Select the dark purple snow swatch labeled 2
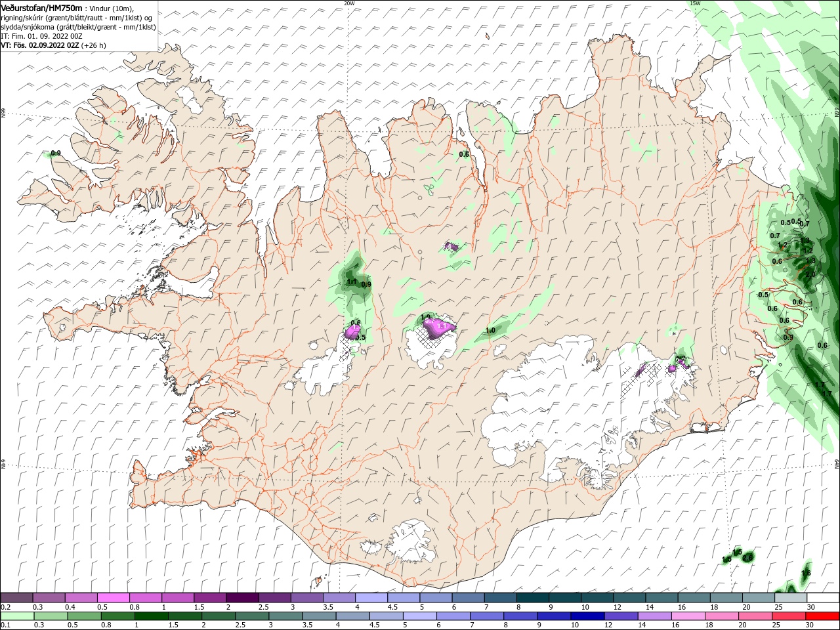Image resolution: width=840 pixels, height=630 pixels. pos(242,597)
